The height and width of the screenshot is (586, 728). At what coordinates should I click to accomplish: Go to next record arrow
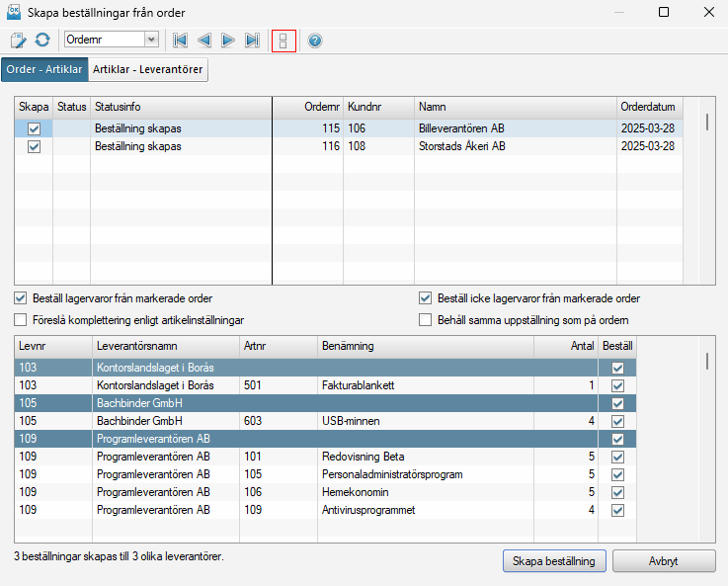tap(227, 41)
